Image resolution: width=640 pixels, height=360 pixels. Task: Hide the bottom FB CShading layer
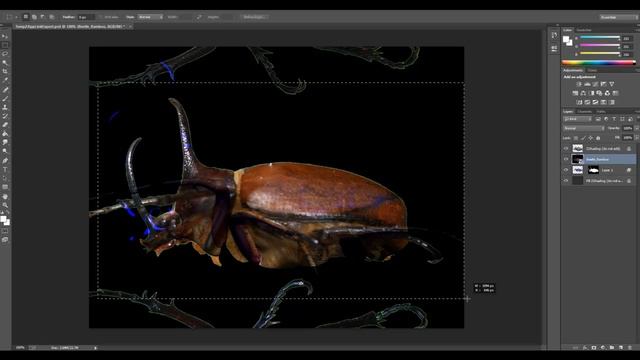tap(566, 180)
